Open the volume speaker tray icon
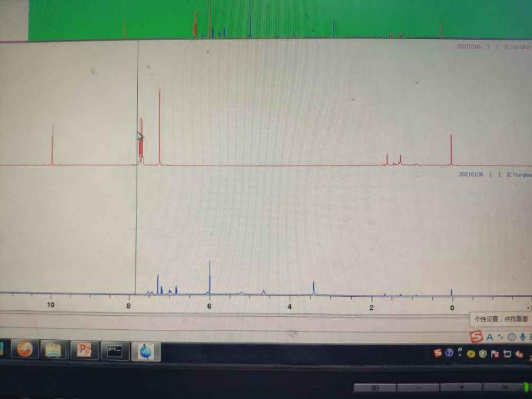The image size is (532, 399). tap(519, 355)
